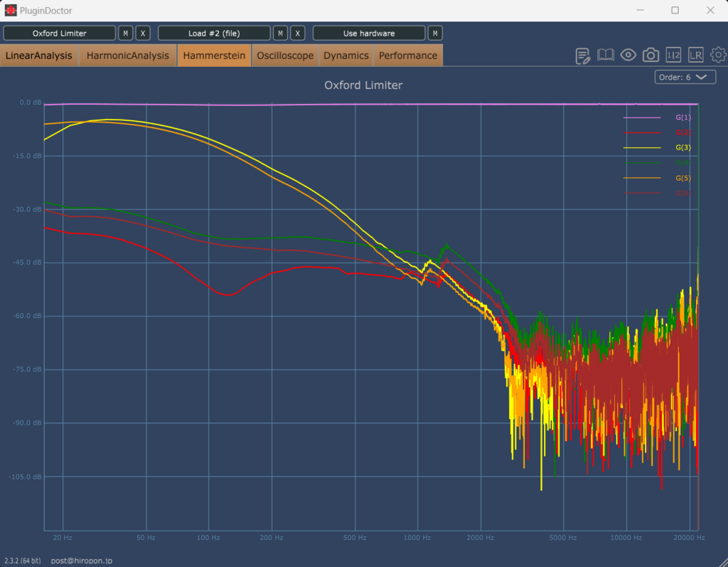This screenshot has width=728, height=567.
Task: Open the Oxford Limiter plugin slot
Action: tap(60, 33)
